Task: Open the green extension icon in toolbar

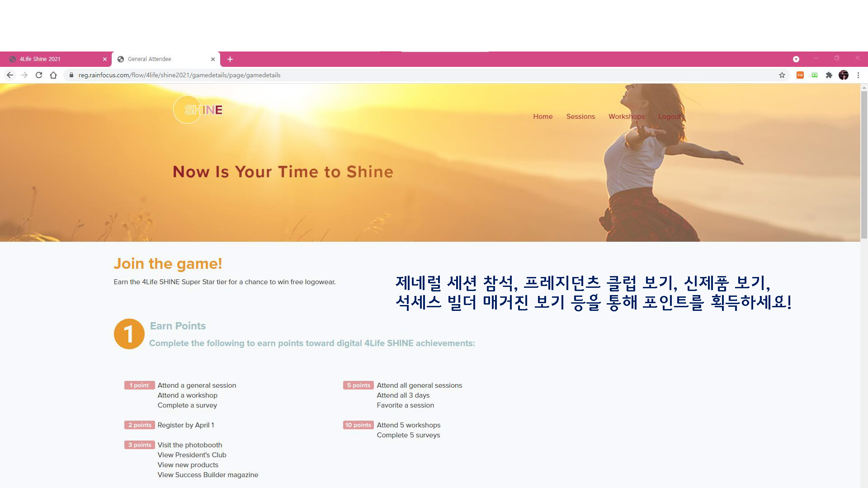Action: (815, 75)
